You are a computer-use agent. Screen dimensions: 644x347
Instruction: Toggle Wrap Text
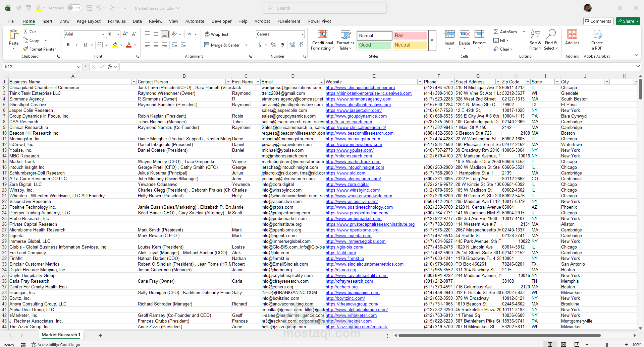[x=216, y=34]
